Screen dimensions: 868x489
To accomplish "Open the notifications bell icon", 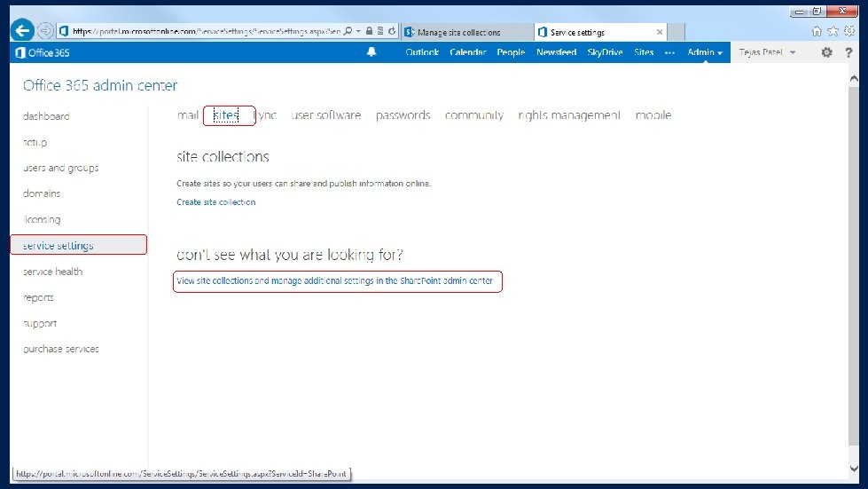I will 371,52.
